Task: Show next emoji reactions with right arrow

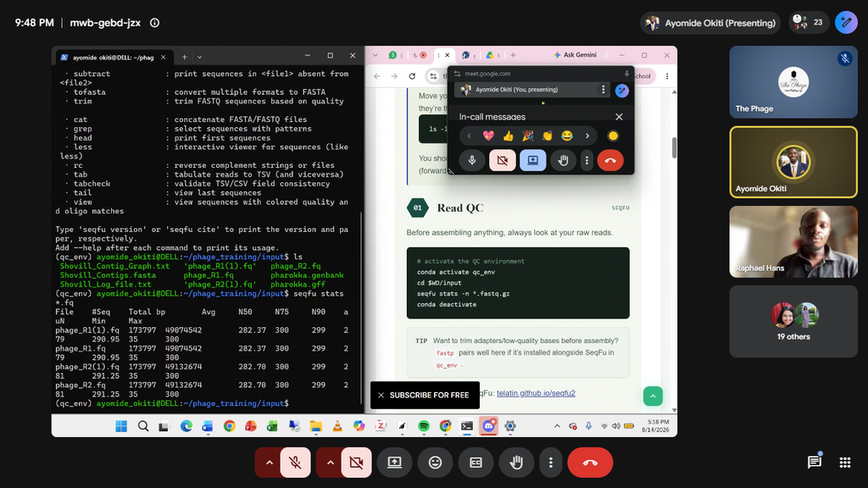Action: click(587, 136)
